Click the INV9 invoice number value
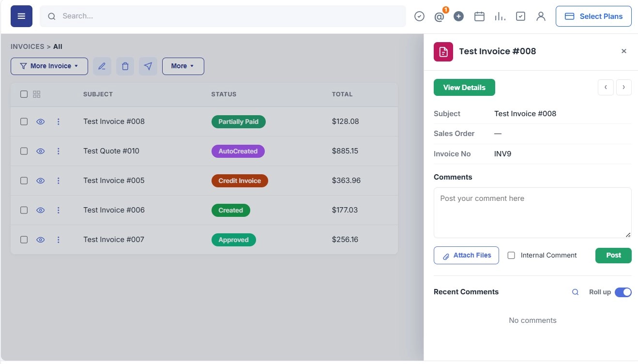638x364 pixels. 503,154
